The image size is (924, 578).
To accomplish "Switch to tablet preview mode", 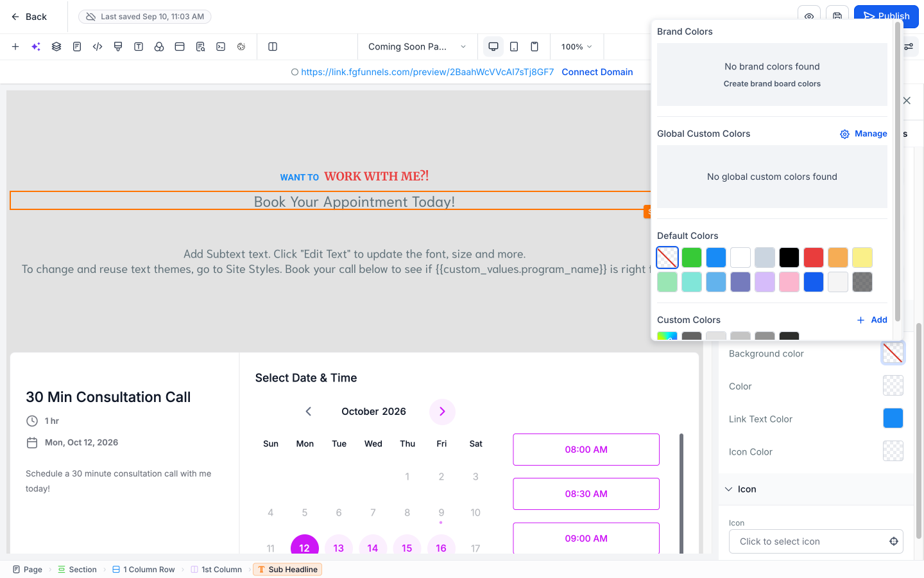I will click(x=514, y=46).
